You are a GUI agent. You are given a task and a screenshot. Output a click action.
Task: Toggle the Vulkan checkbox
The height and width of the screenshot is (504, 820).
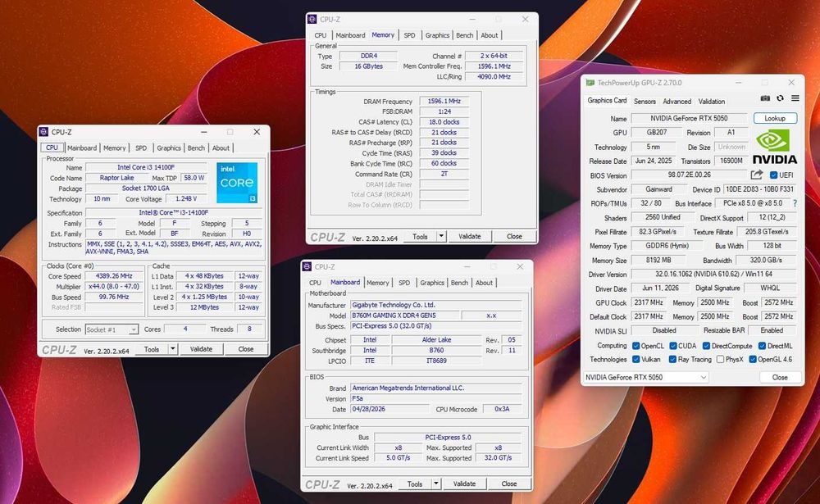click(x=636, y=360)
